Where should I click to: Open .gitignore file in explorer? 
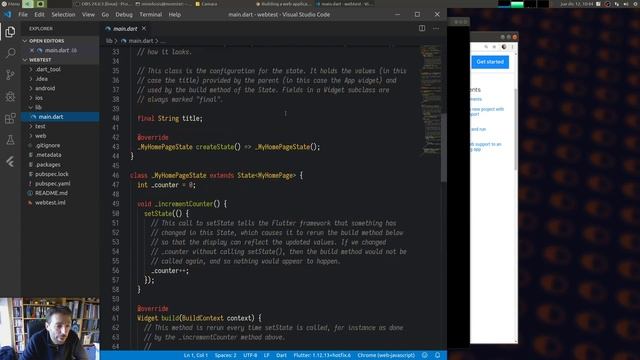tap(60, 145)
